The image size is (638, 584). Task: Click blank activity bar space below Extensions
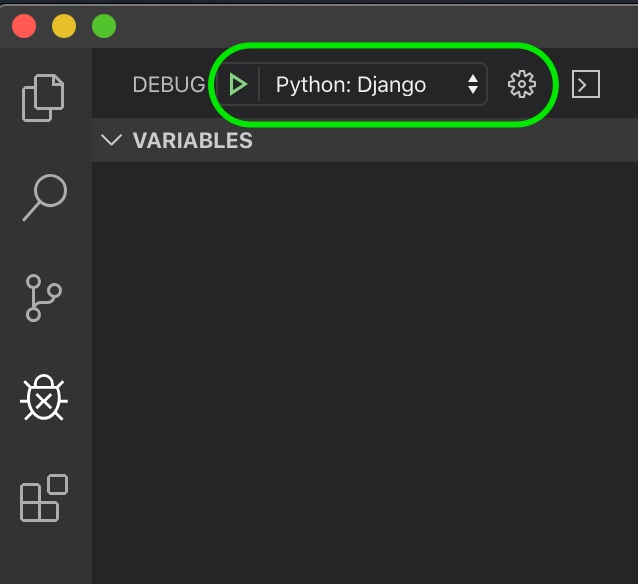[x=46, y=554]
